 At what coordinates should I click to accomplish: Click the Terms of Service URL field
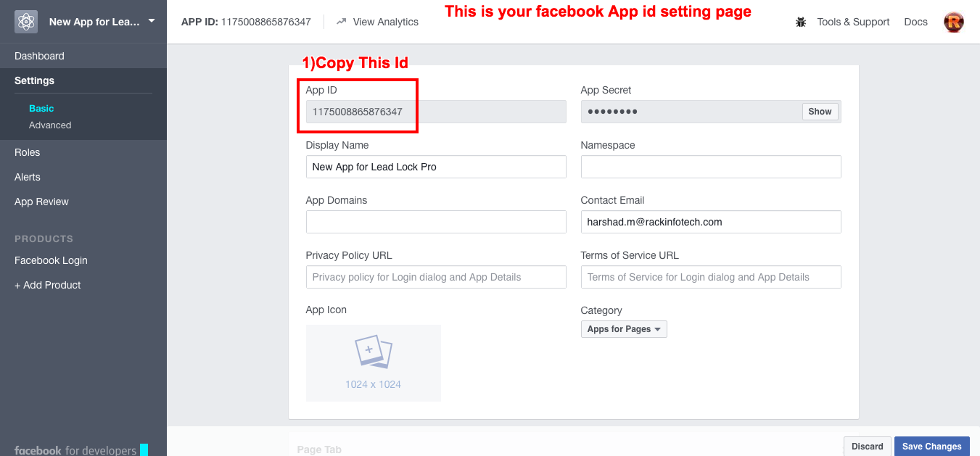(711, 277)
